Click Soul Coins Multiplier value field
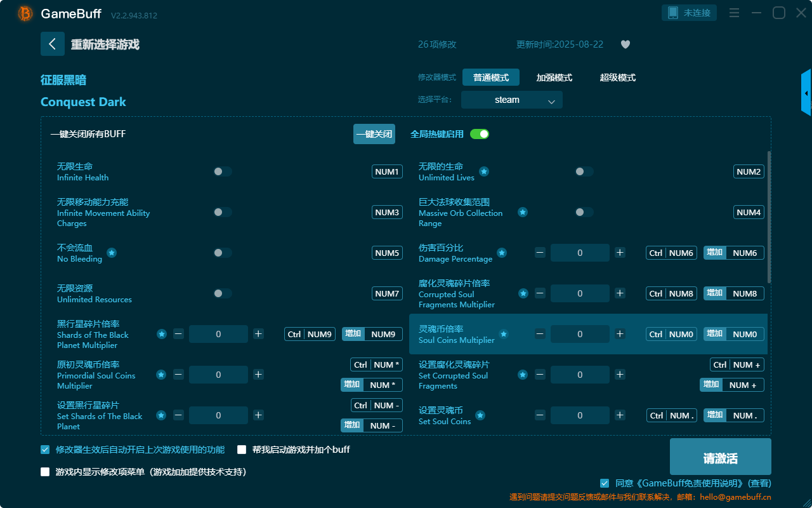This screenshot has width=812, height=508. coord(580,334)
